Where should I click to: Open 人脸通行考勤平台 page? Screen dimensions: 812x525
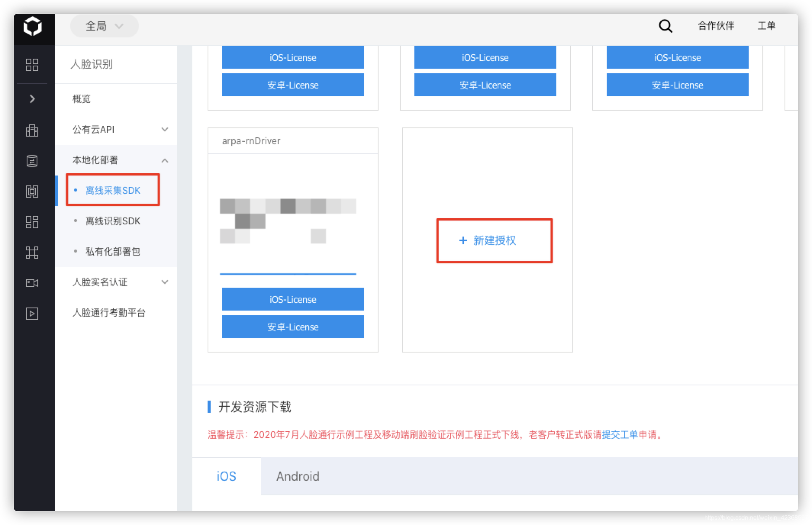coord(110,313)
